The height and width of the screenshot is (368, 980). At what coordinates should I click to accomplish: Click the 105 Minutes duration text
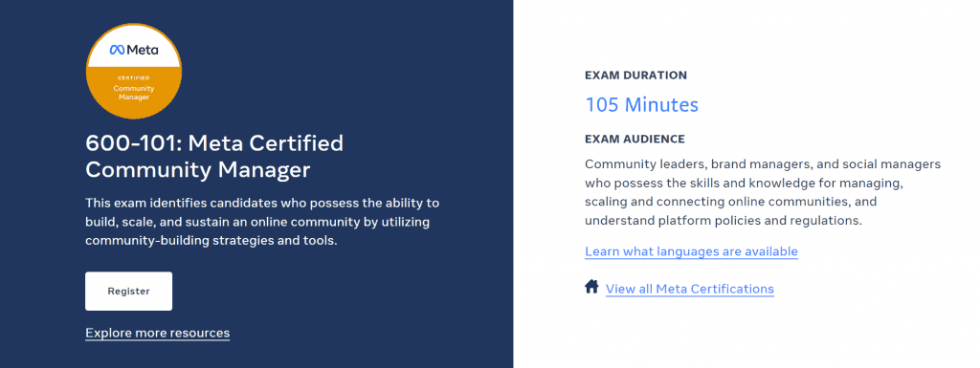pos(642,104)
